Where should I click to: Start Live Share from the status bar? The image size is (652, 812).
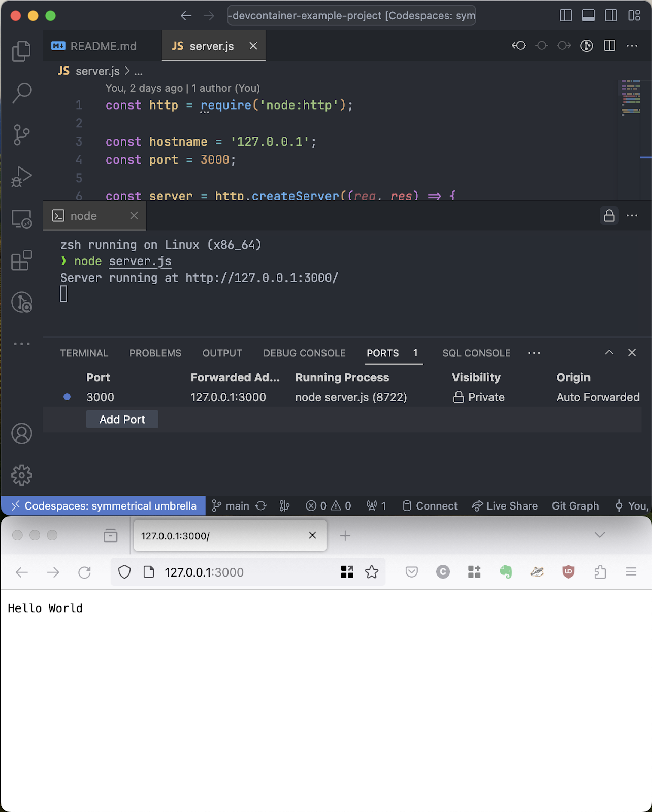[x=505, y=506]
